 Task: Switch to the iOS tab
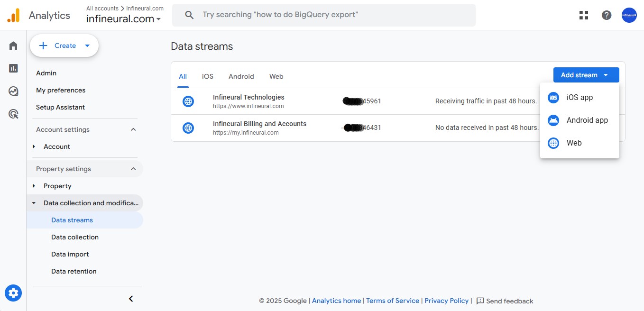pos(208,76)
